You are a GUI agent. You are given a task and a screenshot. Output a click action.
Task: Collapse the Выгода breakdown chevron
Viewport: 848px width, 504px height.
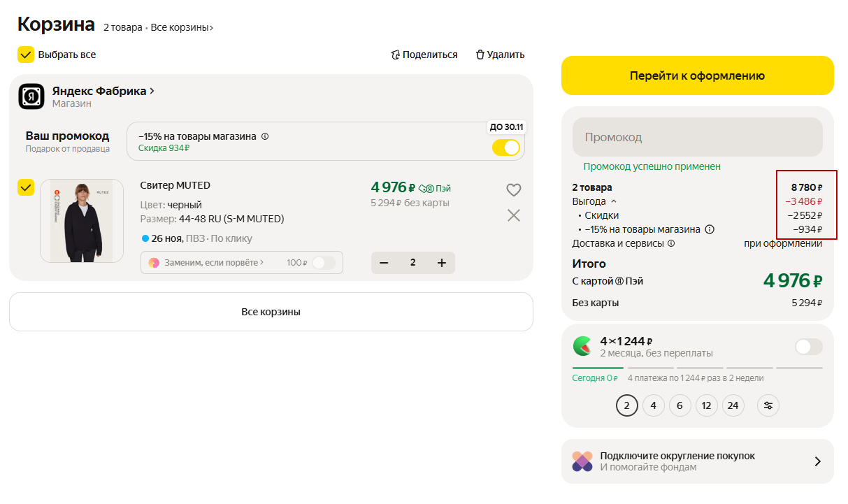[614, 201]
